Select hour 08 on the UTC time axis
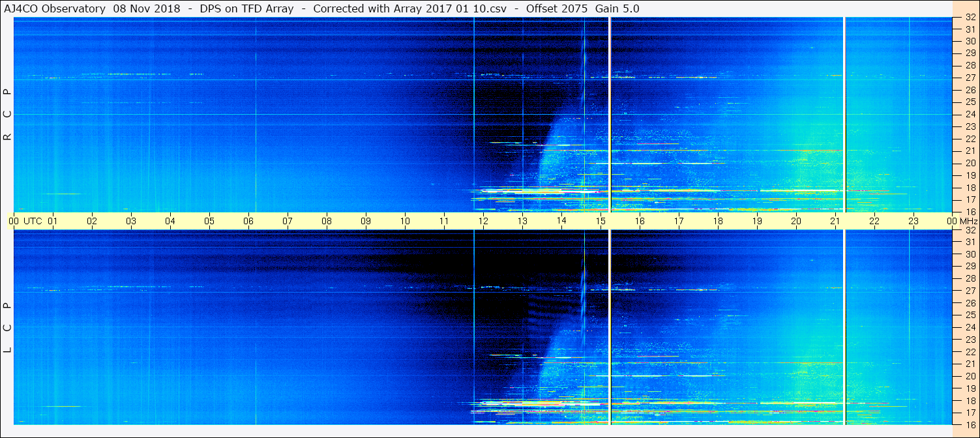 coord(327,221)
